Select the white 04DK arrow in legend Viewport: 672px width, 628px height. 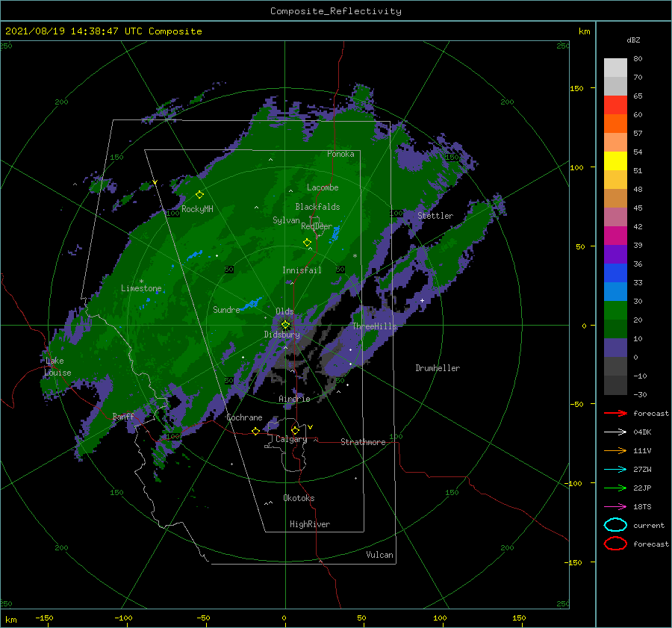point(615,432)
